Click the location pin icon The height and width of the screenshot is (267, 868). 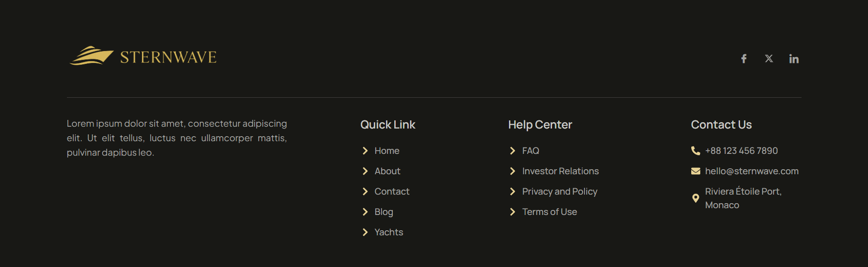pyautogui.click(x=695, y=198)
